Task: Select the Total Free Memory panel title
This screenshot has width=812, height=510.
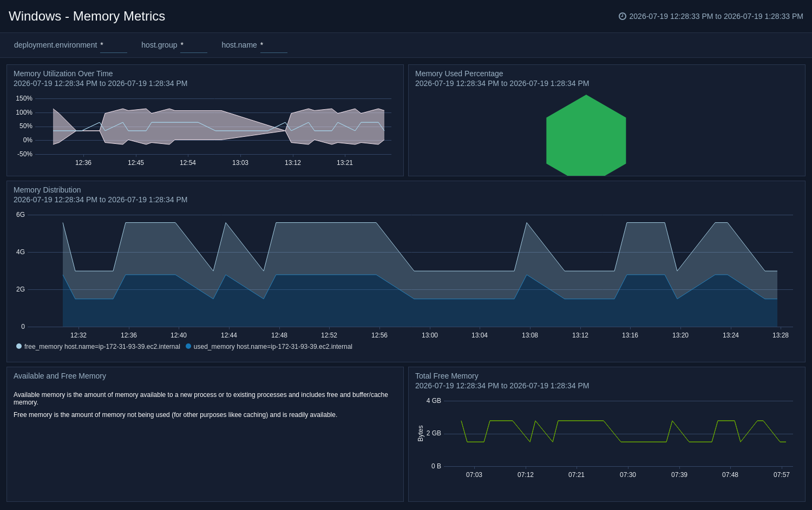Action: [x=447, y=376]
